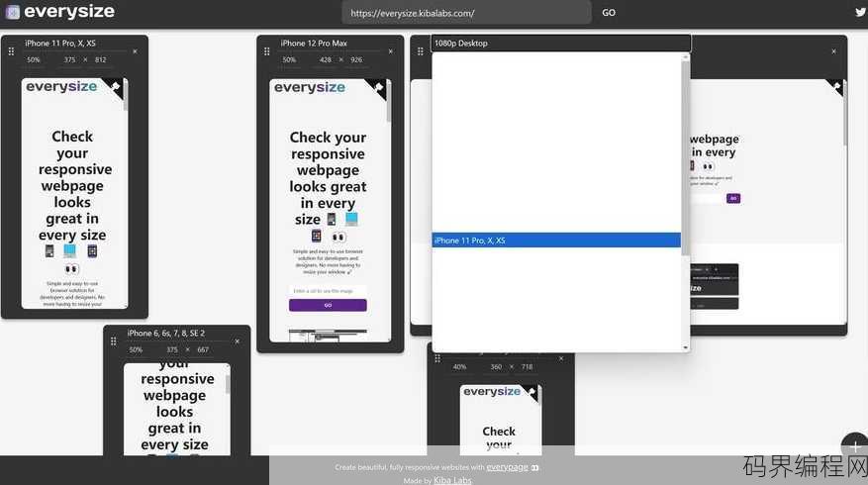Viewport: 868px width, 485px height.
Task: Click everysize logo text in 360 x 718 preview
Action: coord(492,391)
